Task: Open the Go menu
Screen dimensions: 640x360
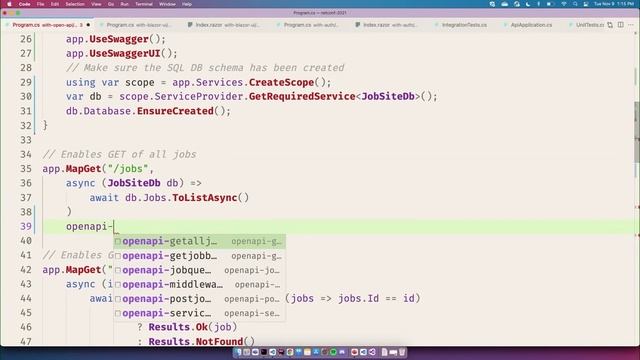Action: (111, 4)
